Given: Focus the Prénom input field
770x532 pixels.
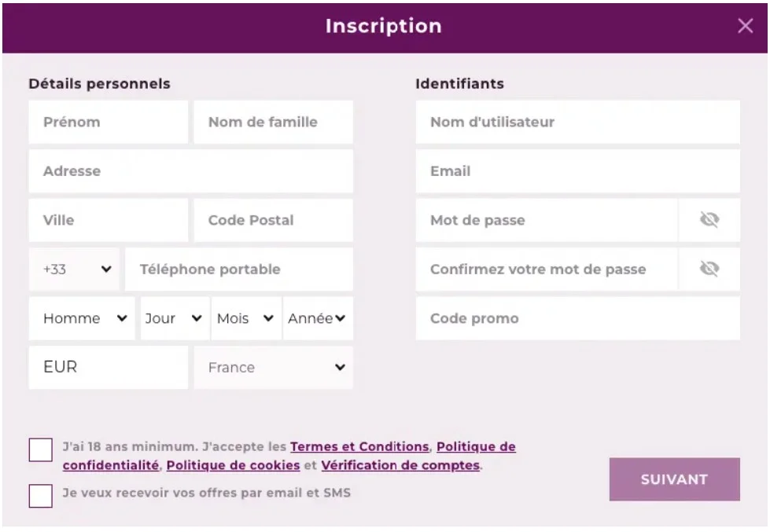Looking at the screenshot, I should click(x=109, y=122).
